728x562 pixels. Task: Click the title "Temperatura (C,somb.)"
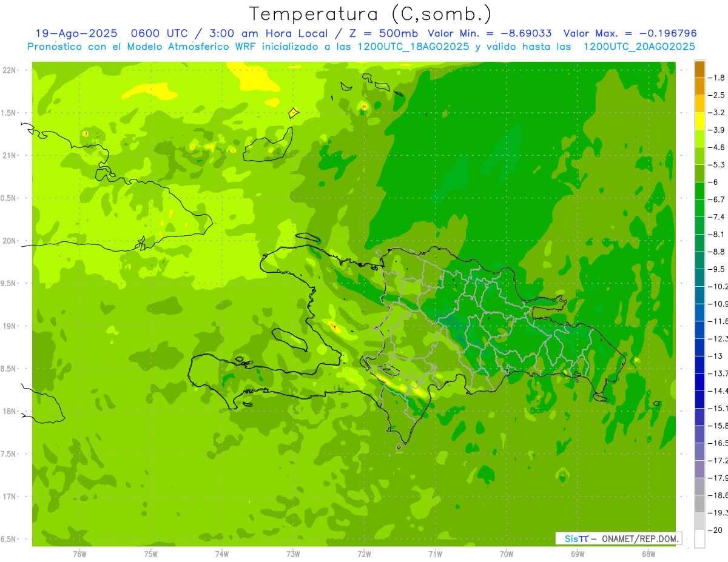370,14
